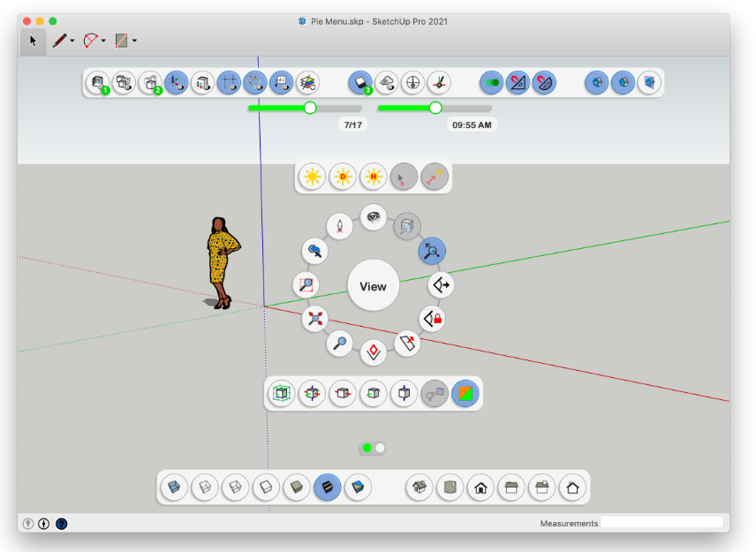This screenshot has height=552, width=756.
Task: Toggle the magnet protractor snapping icon
Action: pyautogui.click(x=544, y=82)
